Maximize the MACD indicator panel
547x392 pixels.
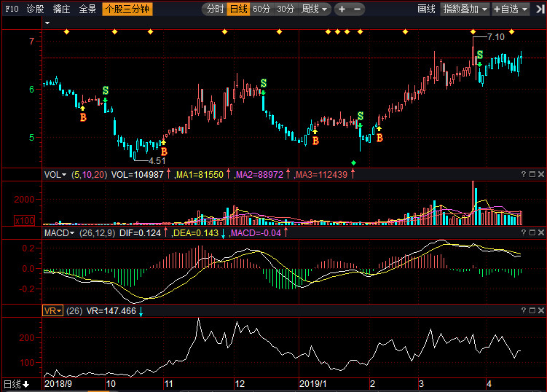click(x=532, y=232)
